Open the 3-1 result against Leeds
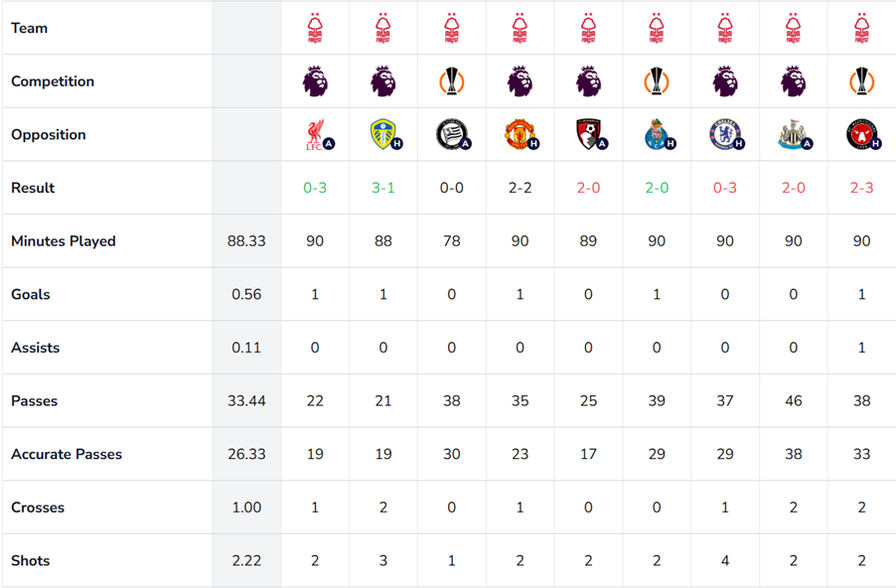The image size is (896, 588). tap(383, 188)
